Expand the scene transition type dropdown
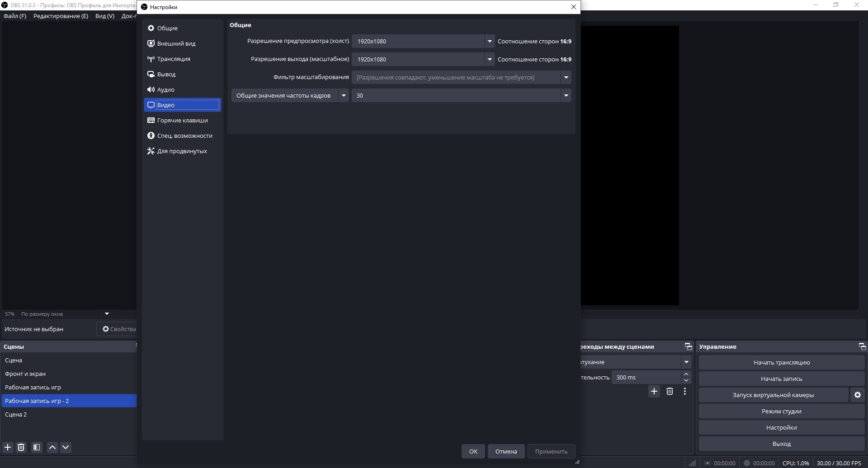 click(686, 362)
